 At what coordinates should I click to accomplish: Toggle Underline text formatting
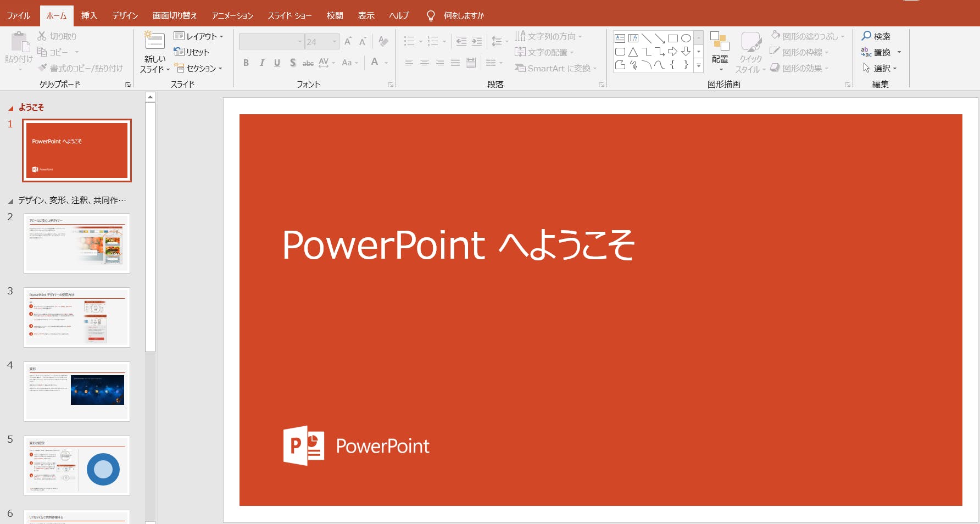pos(277,63)
